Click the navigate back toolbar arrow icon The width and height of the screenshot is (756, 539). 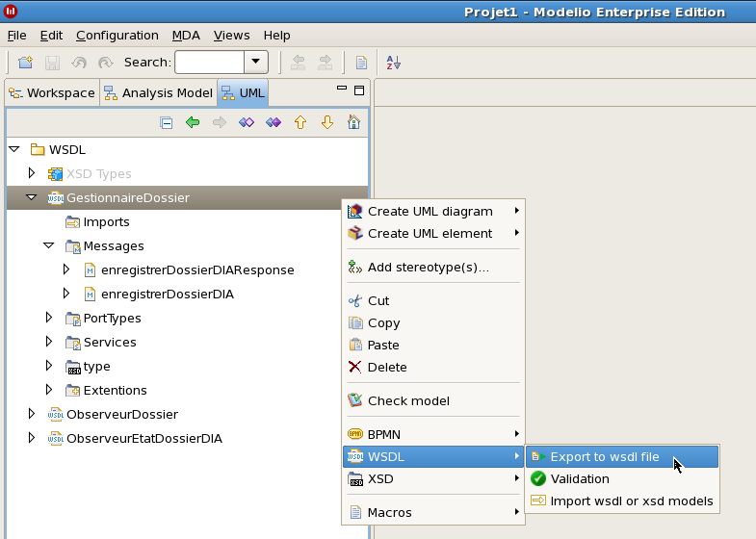click(299, 63)
